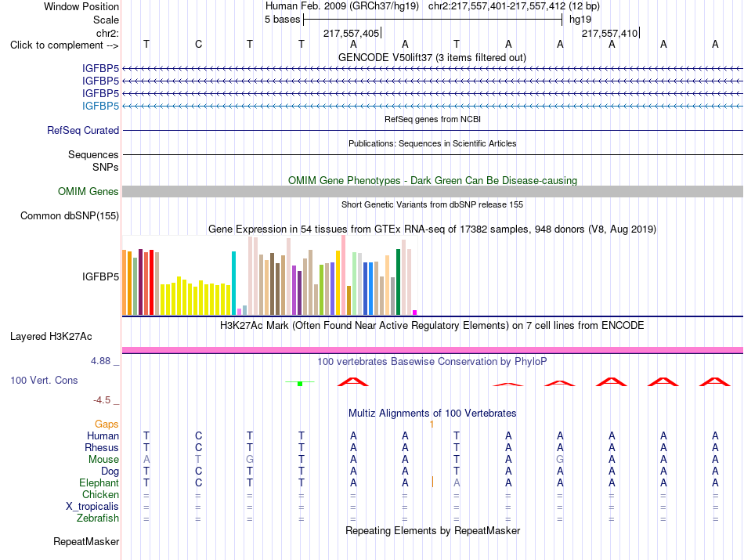Click the gray A base in the Mouse row
Screen dimensions: 744x560
[146, 460]
